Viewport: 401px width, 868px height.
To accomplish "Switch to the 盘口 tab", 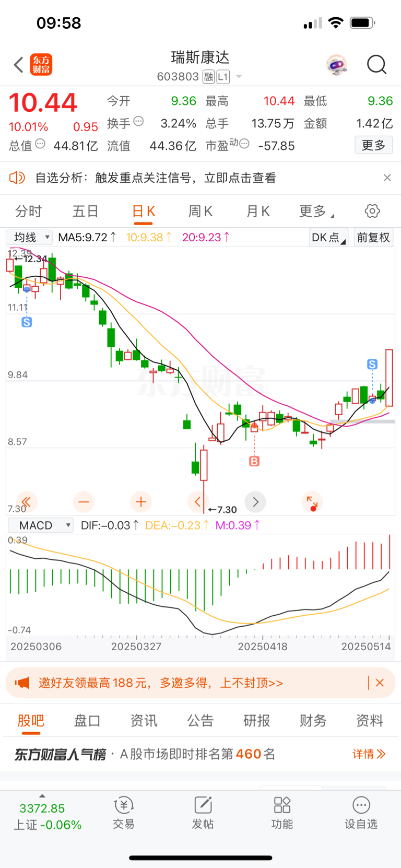I will 87,721.
